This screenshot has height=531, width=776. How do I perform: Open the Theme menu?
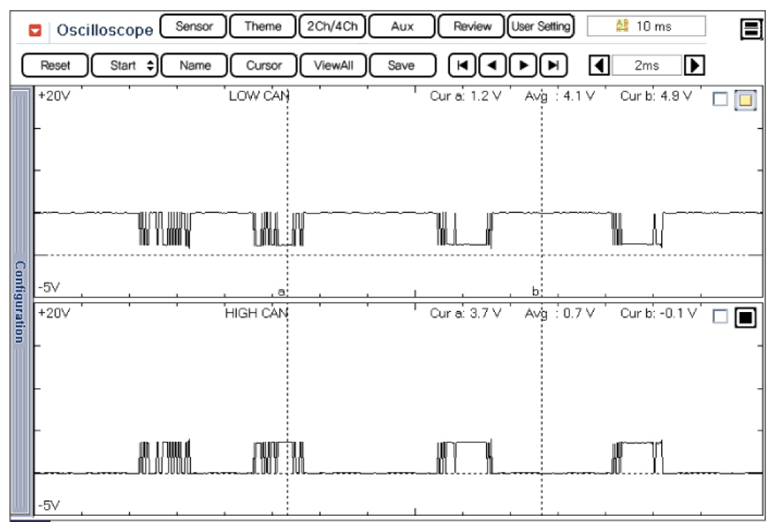pos(262,26)
